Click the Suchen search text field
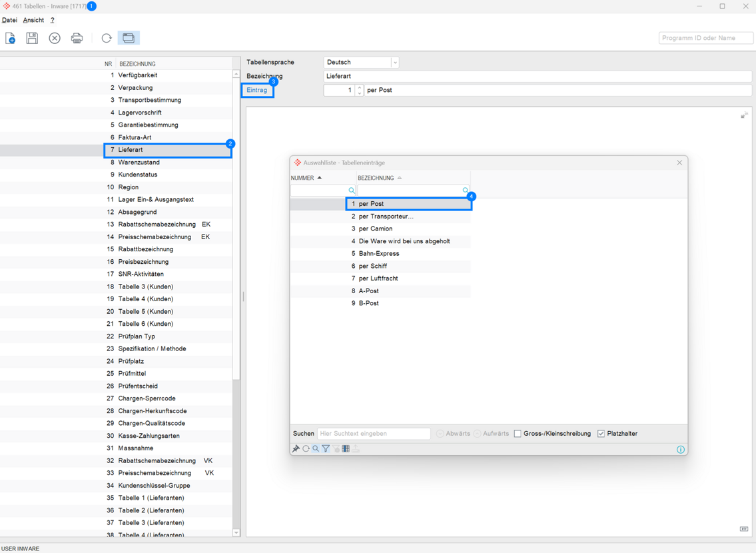The width and height of the screenshot is (756, 553). pyautogui.click(x=374, y=434)
